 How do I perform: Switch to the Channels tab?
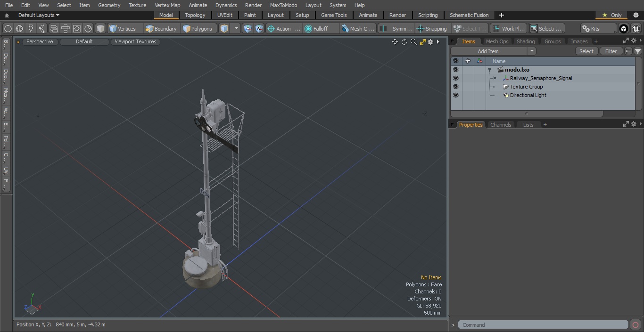click(x=501, y=125)
